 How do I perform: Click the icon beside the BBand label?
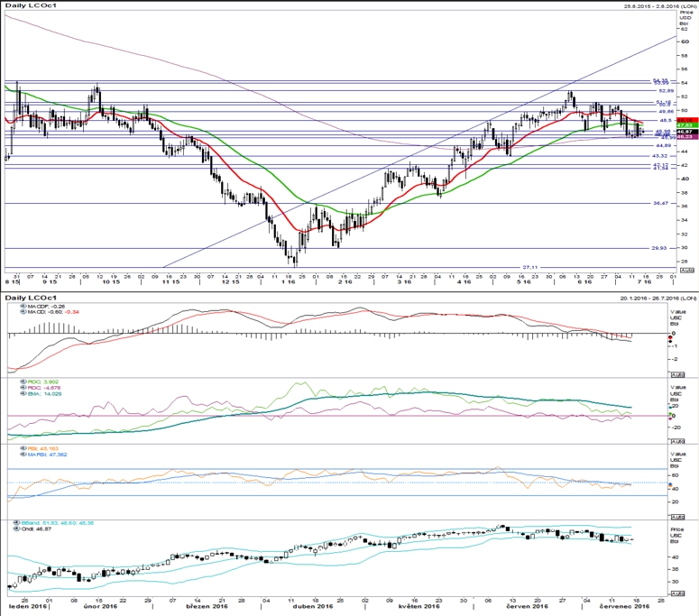17,522
